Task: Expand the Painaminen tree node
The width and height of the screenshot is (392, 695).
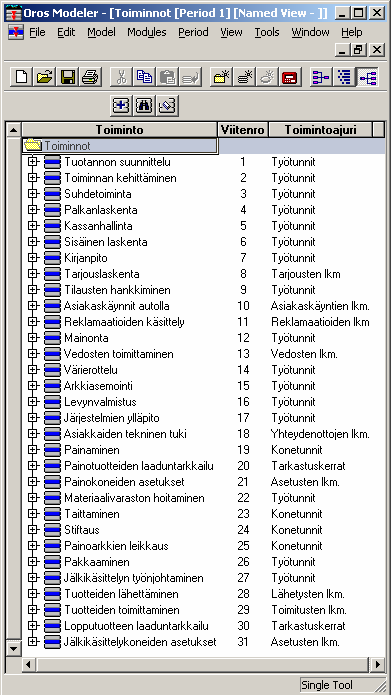Action: pos(32,450)
